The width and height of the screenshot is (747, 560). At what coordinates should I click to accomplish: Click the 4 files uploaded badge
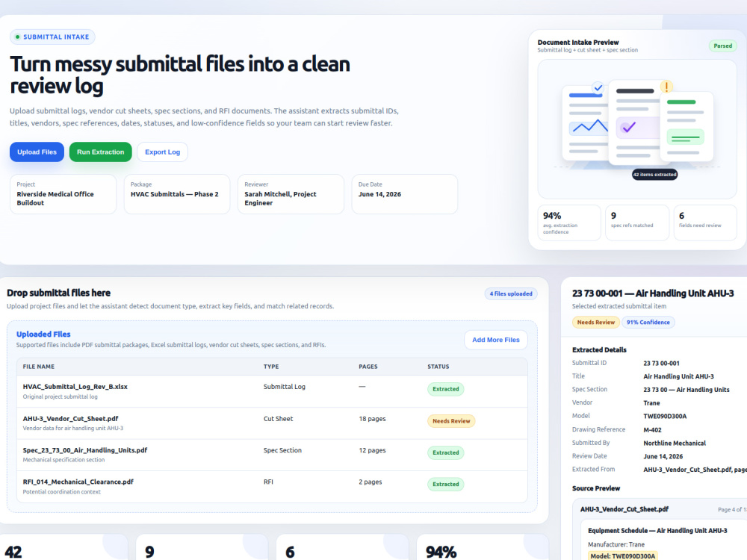(511, 293)
